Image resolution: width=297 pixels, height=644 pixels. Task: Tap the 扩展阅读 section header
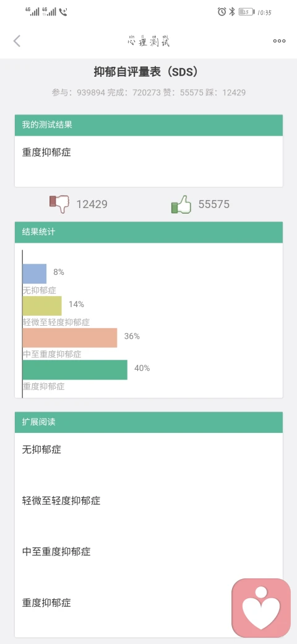[148, 422]
